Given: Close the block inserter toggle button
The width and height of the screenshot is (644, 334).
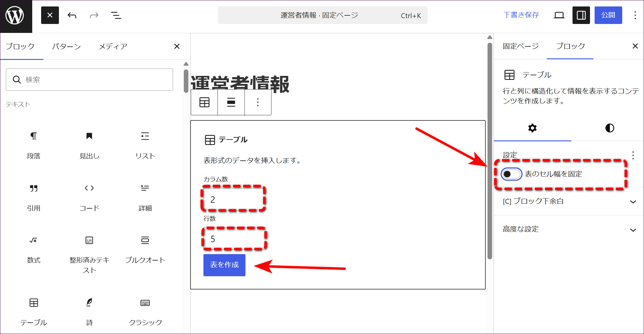Looking at the screenshot, I should [50, 15].
